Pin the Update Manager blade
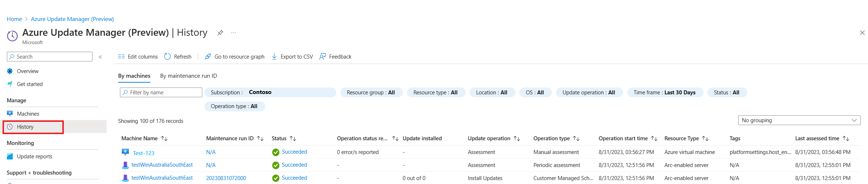 point(220,33)
